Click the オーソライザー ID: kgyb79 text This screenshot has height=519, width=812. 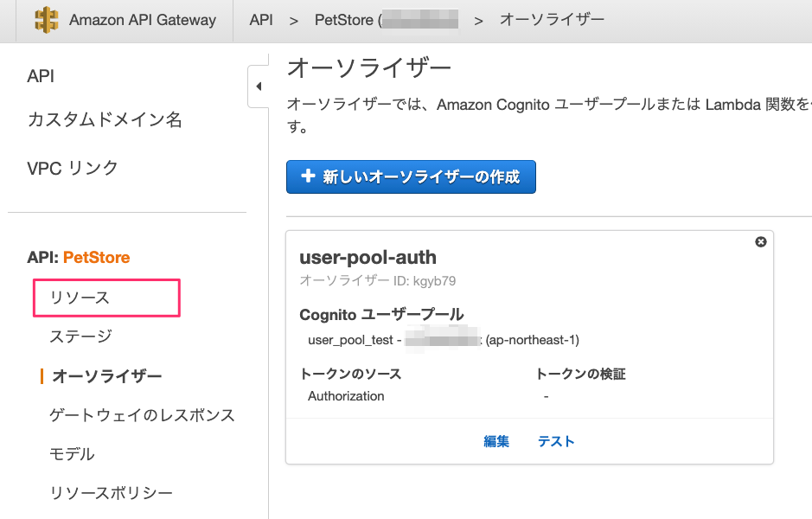tap(378, 281)
